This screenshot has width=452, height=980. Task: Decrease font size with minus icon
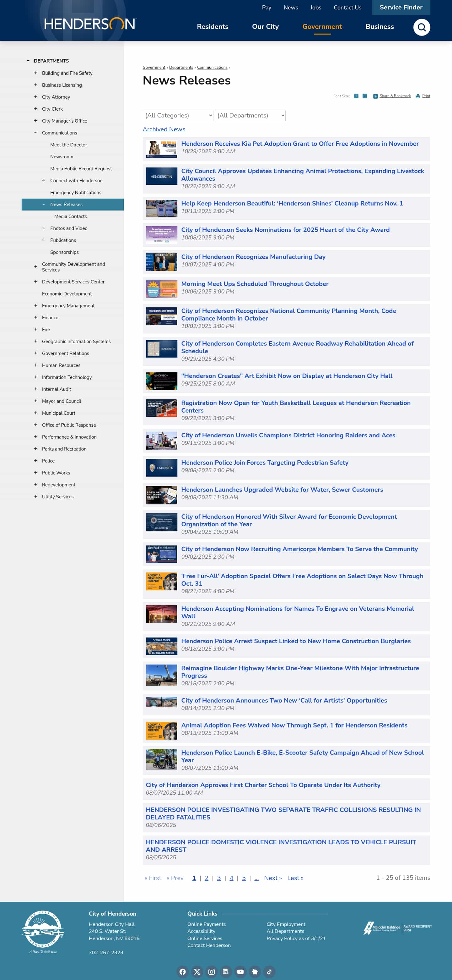click(x=364, y=96)
